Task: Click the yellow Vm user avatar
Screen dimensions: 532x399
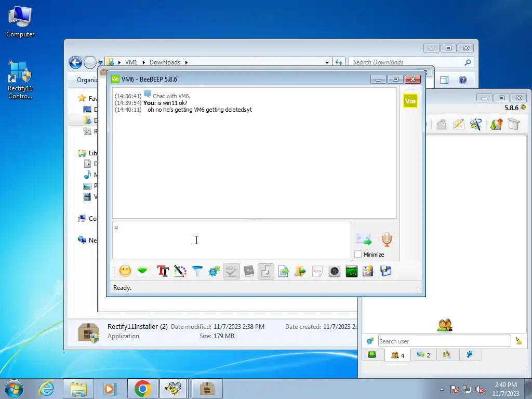Action: tap(410, 101)
